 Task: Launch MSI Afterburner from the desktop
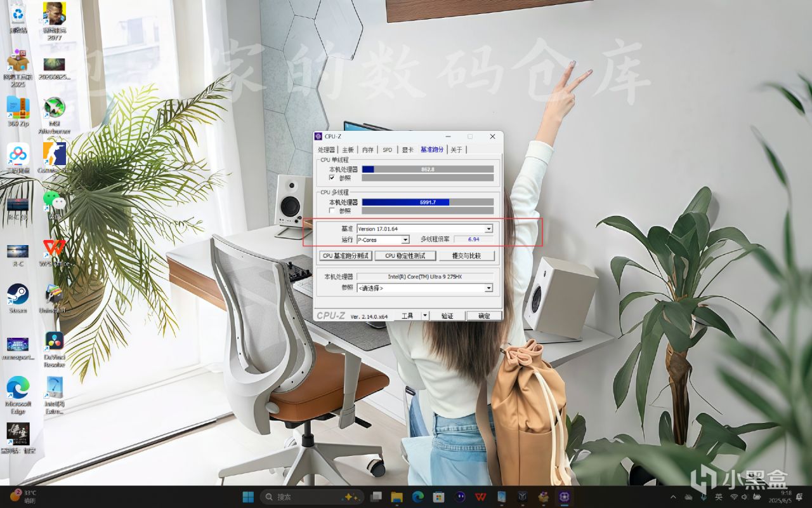(x=55, y=116)
